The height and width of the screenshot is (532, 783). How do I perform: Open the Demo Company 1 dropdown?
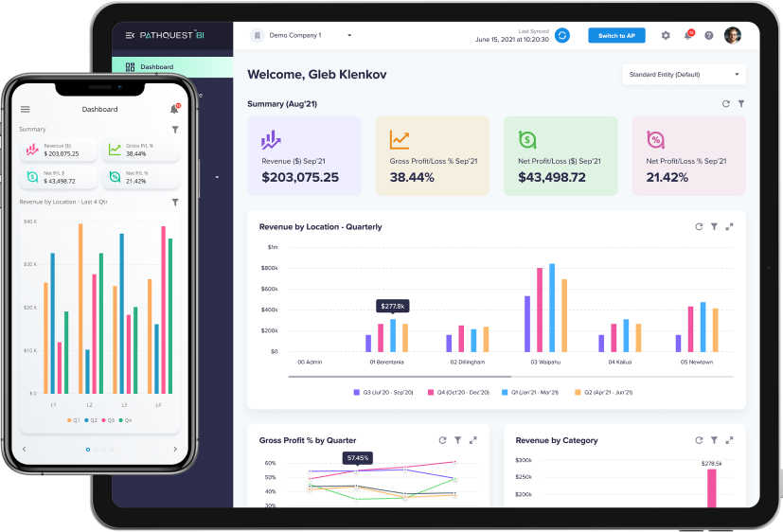(302, 35)
